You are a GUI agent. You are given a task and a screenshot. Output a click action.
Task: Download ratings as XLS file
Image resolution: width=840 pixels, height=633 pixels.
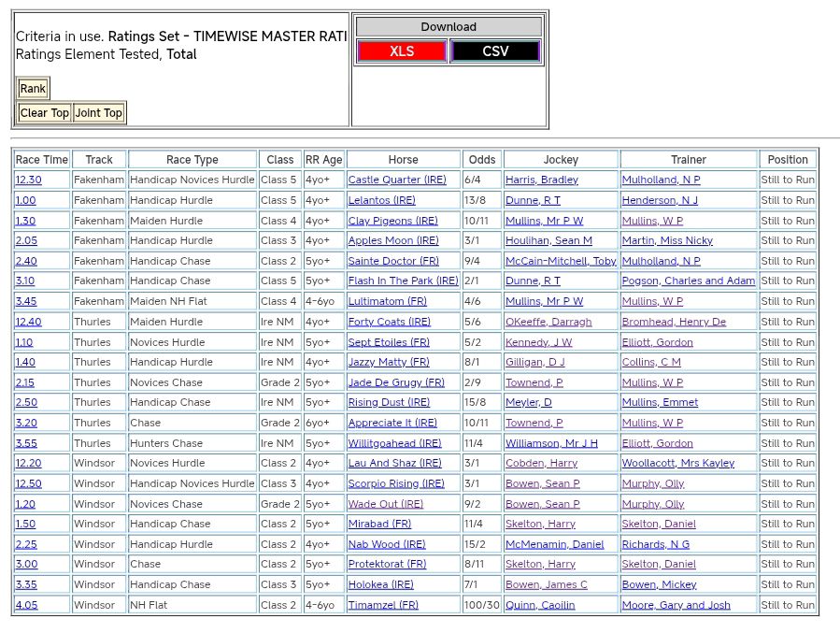[x=402, y=51]
